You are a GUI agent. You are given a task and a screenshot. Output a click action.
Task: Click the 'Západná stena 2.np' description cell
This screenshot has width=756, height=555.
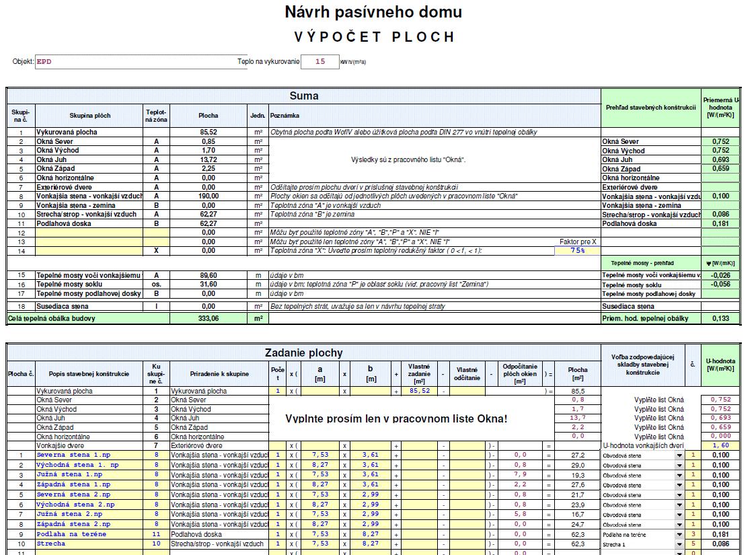click(x=89, y=523)
